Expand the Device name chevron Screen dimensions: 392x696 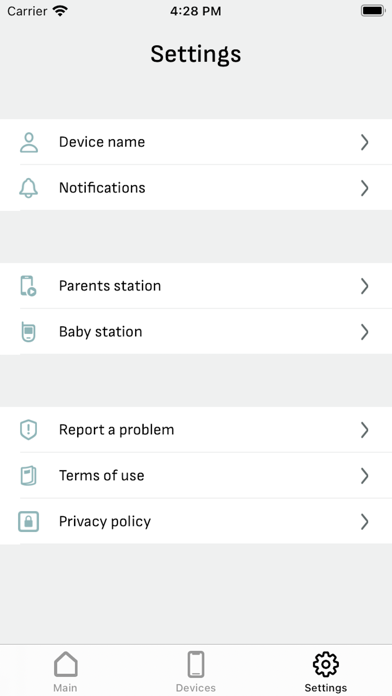click(364, 142)
